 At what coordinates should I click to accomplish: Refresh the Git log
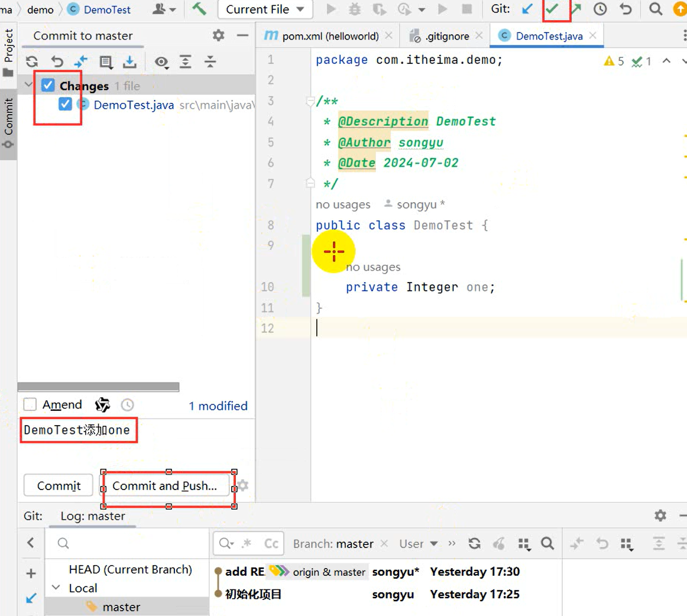coord(475,544)
